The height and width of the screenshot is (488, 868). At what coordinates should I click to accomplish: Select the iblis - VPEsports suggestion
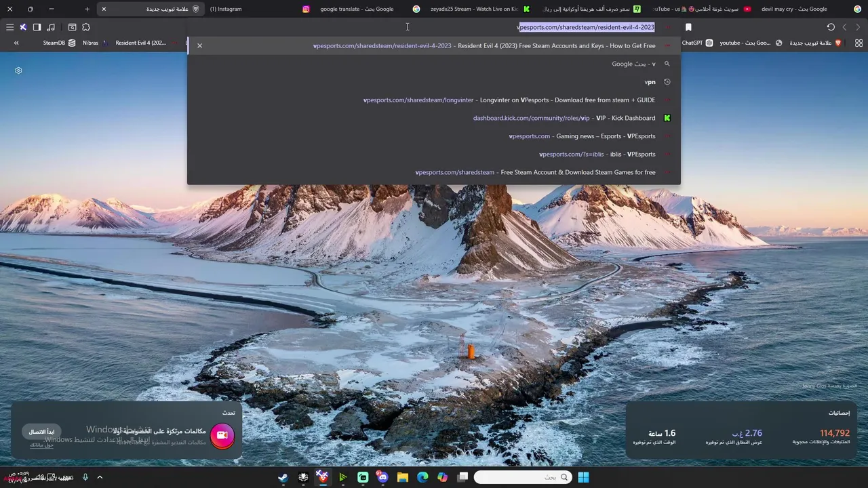[x=434, y=154]
